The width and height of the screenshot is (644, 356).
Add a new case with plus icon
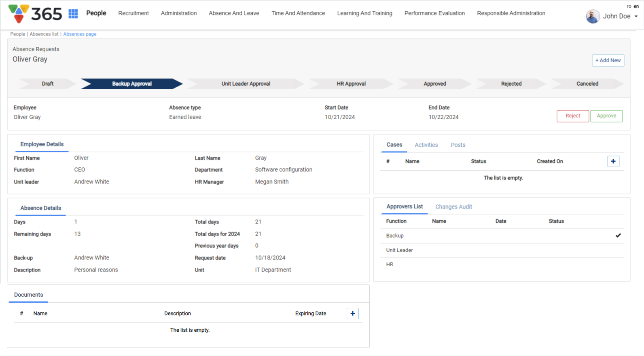coord(613,161)
